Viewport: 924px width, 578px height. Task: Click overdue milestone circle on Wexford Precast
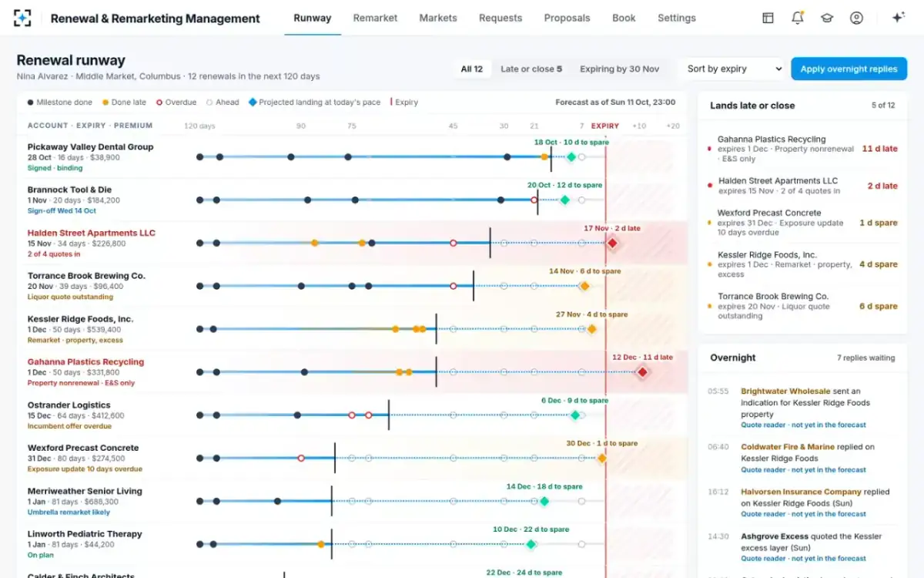(x=301, y=458)
